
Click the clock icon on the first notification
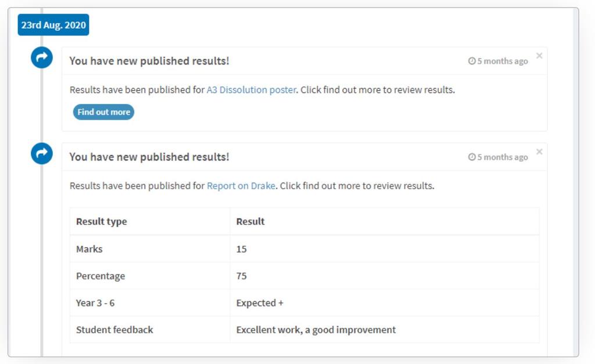point(472,61)
